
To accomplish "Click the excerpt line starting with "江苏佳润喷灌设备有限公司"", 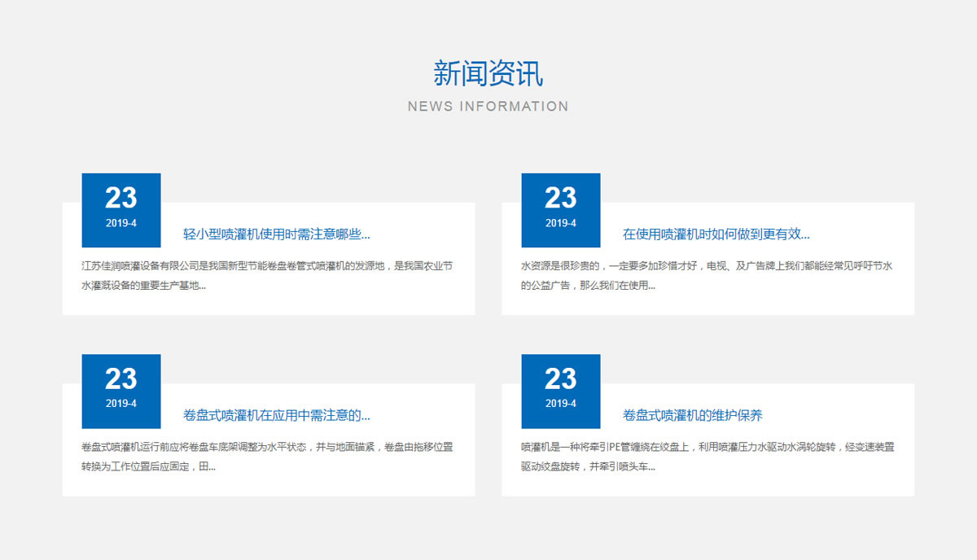I will pyautogui.click(x=267, y=266).
